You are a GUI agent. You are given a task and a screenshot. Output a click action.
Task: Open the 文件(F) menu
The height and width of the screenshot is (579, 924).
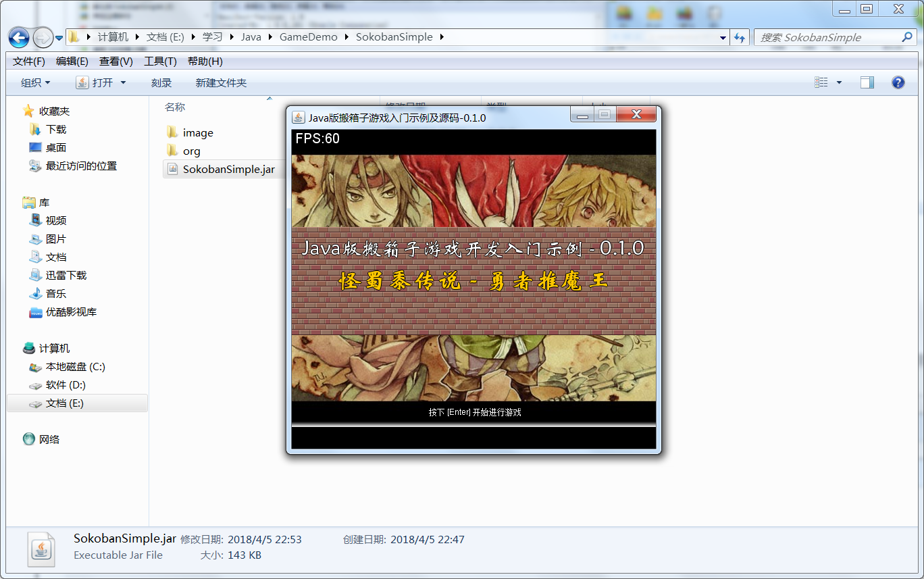click(29, 61)
